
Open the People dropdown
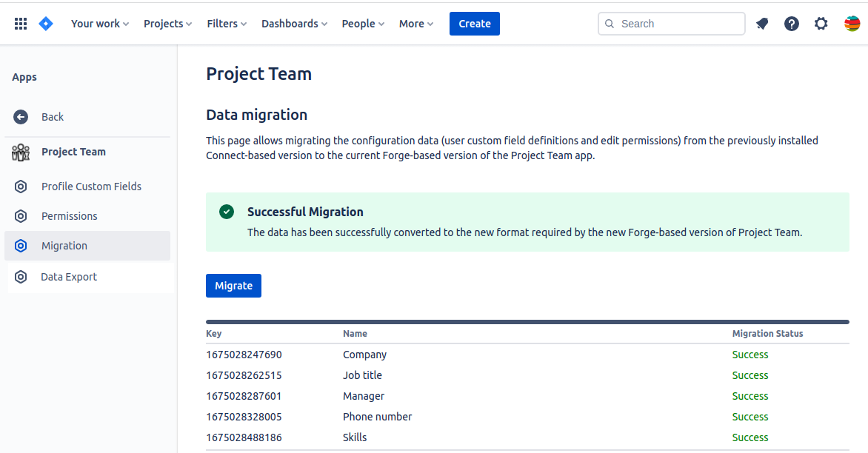[363, 24]
